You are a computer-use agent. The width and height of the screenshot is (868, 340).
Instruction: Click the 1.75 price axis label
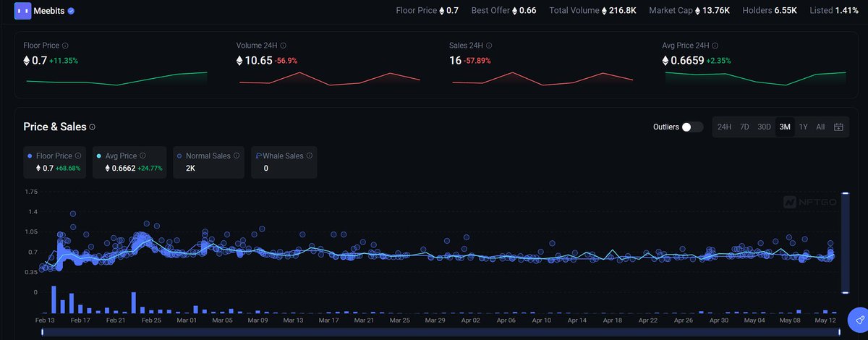[x=31, y=192]
